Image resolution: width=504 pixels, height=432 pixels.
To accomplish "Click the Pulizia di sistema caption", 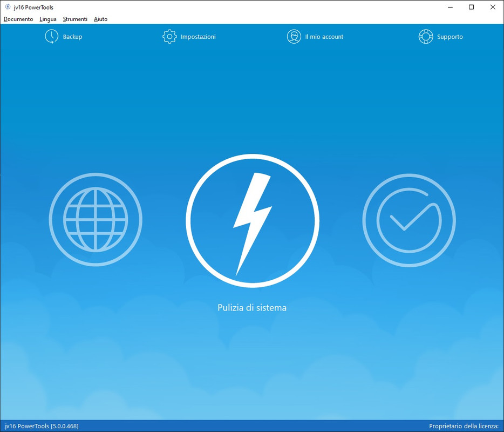I will [x=252, y=307].
